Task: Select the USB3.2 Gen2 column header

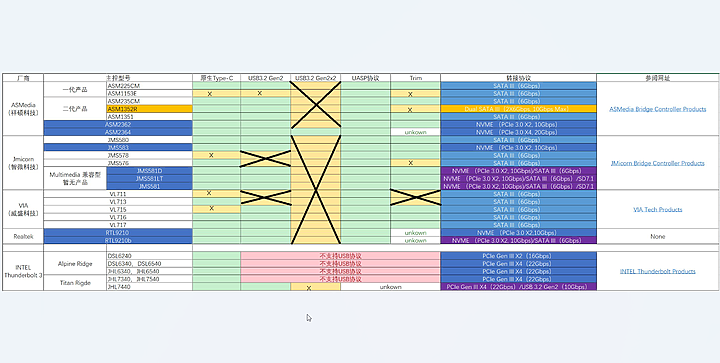Action: point(265,78)
